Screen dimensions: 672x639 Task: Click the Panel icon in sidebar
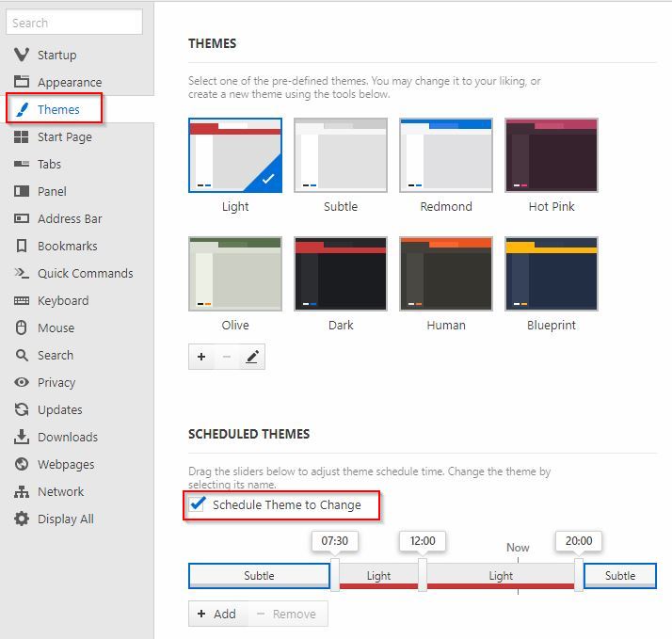[x=22, y=191]
